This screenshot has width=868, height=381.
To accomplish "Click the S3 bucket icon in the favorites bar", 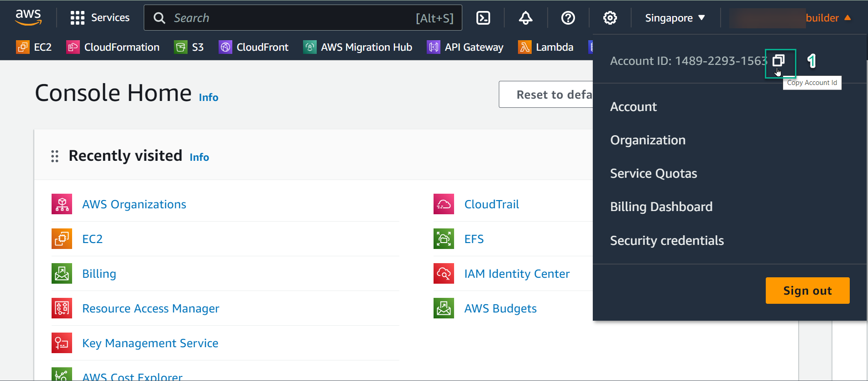I will click(x=181, y=47).
